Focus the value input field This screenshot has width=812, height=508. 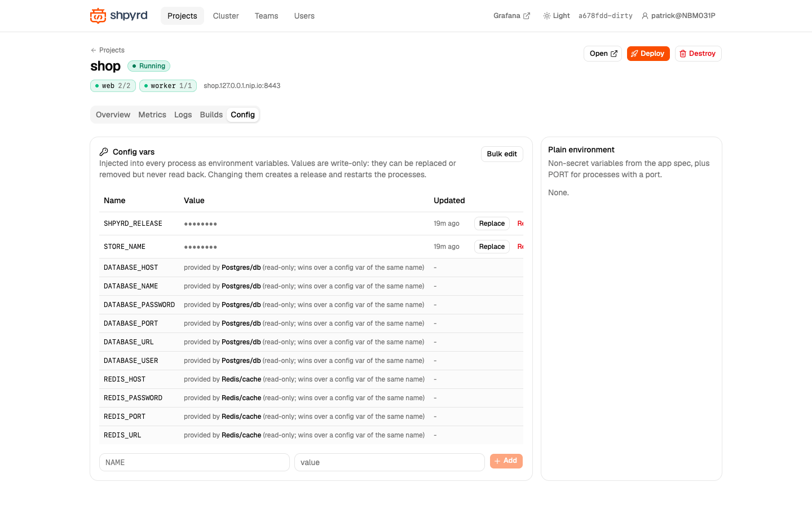click(x=390, y=462)
